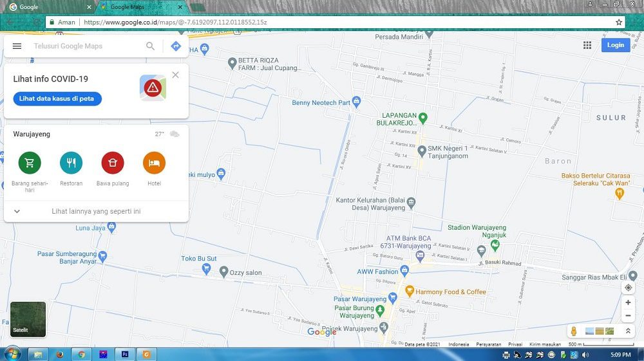The image size is (644, 361).
Task: Click the Harmony Food & Coffee pin
Action: [409, 291]
